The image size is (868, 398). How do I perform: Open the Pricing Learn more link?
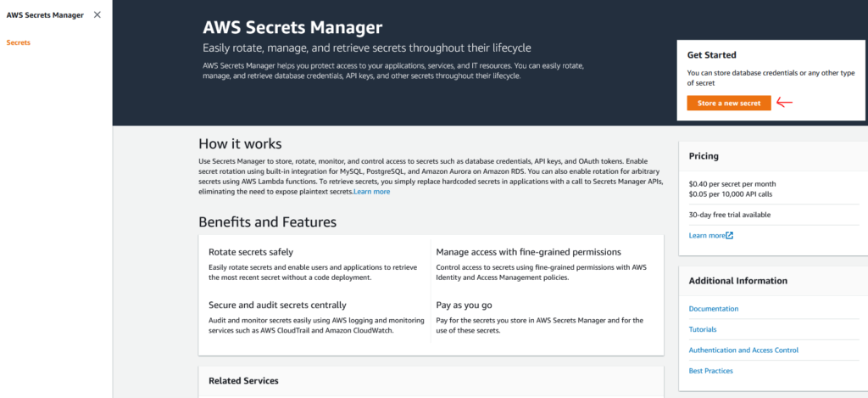[707, 236]
